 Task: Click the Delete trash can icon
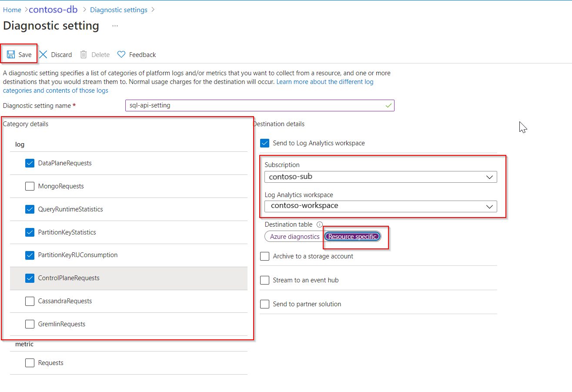tap(84, 54)
